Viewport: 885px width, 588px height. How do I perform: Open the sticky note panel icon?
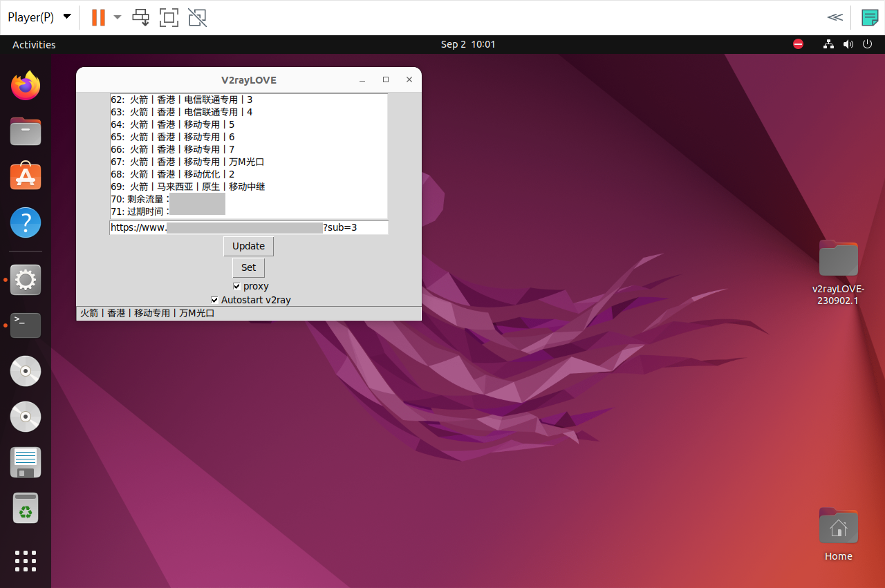(869, 17)
